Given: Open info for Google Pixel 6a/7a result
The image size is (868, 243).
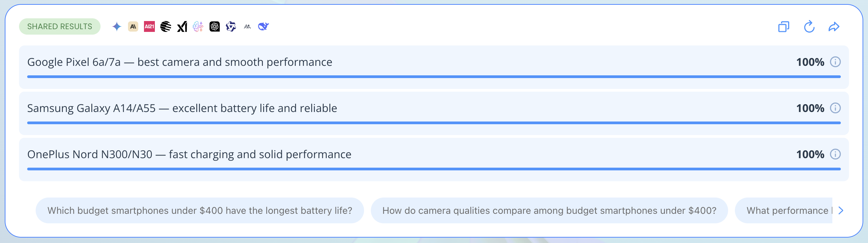Looking at the screenshot, I should (835, 62).
